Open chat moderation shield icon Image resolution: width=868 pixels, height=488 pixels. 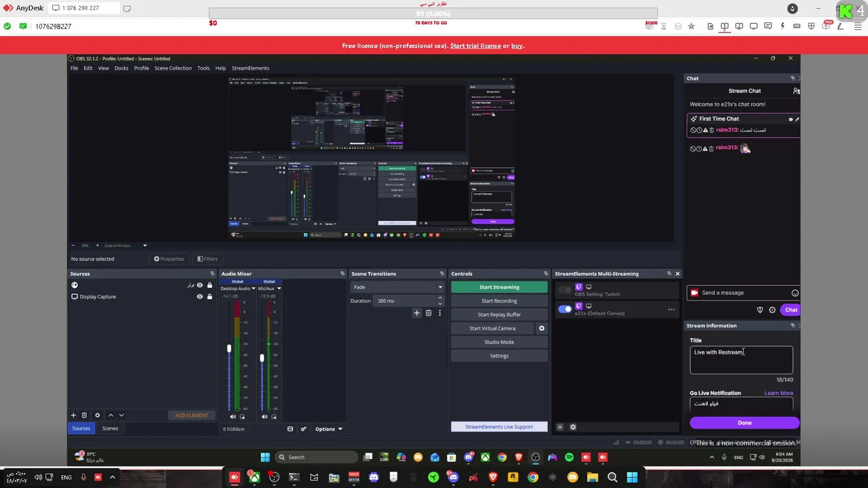pos(760,310)
